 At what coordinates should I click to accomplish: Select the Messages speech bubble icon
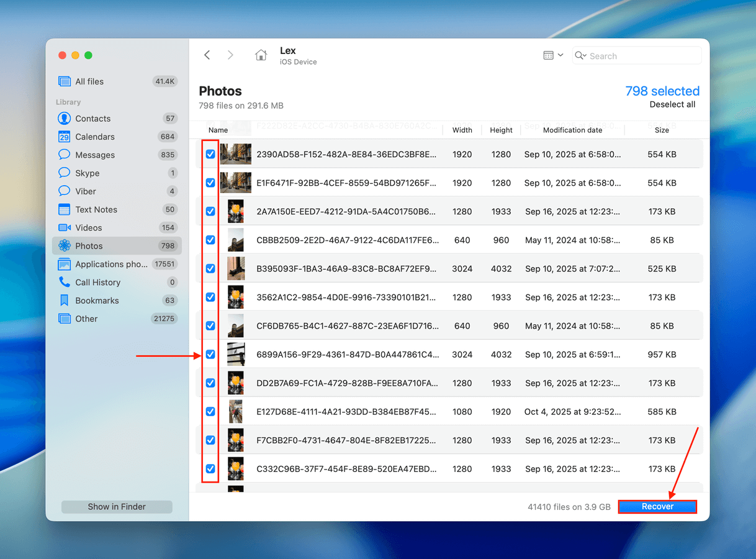coord(64,155)
